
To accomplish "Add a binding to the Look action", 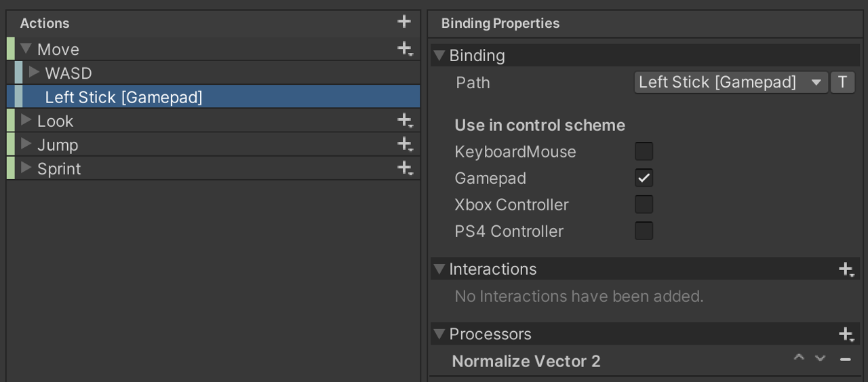I will [x=405, y=121].
